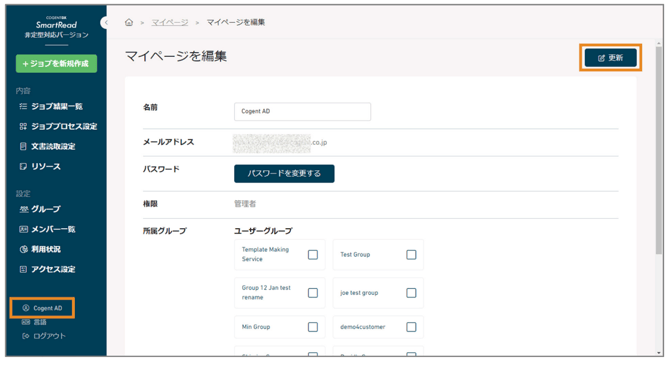The width and height of the screenshot is (670, 365).
Task: Open グループ settings in the sidebar
Action: click(46, 209)
